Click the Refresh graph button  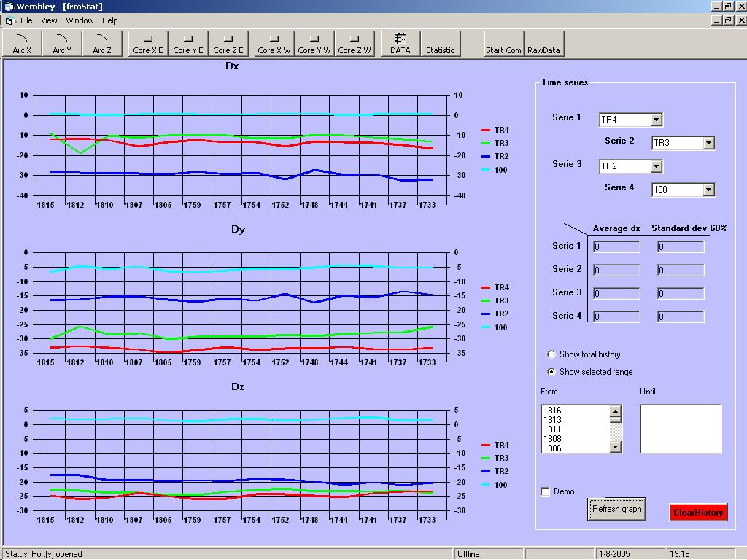pyautogui.click(x=616, y=509)
